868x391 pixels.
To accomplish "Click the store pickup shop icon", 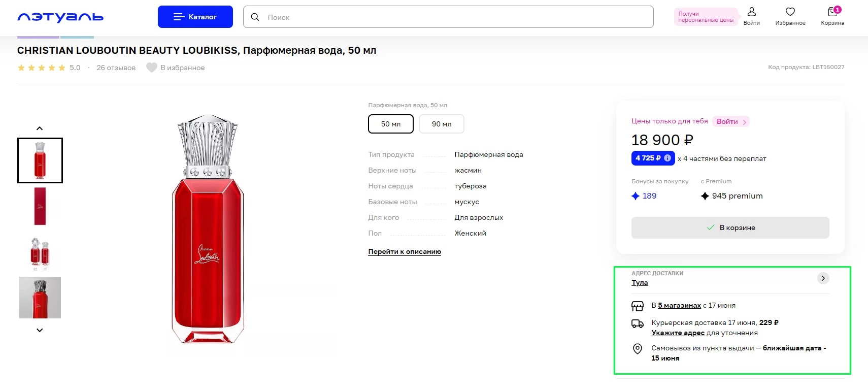I will pyautogui.click(x=638, y=306).
